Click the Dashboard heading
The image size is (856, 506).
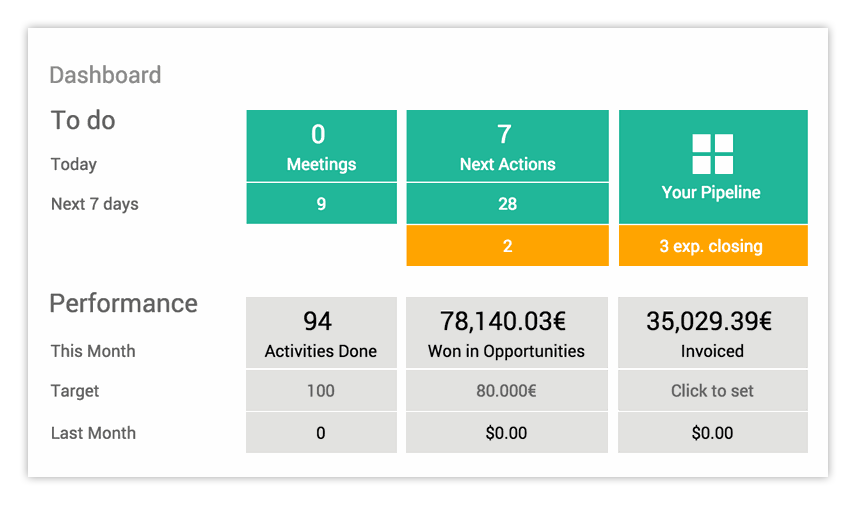105,75
